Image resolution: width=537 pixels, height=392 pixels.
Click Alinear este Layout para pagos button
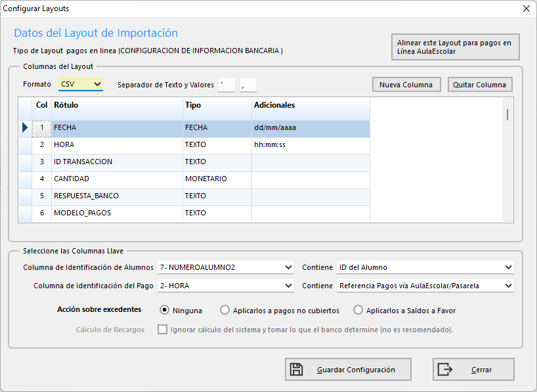[455, 47]
